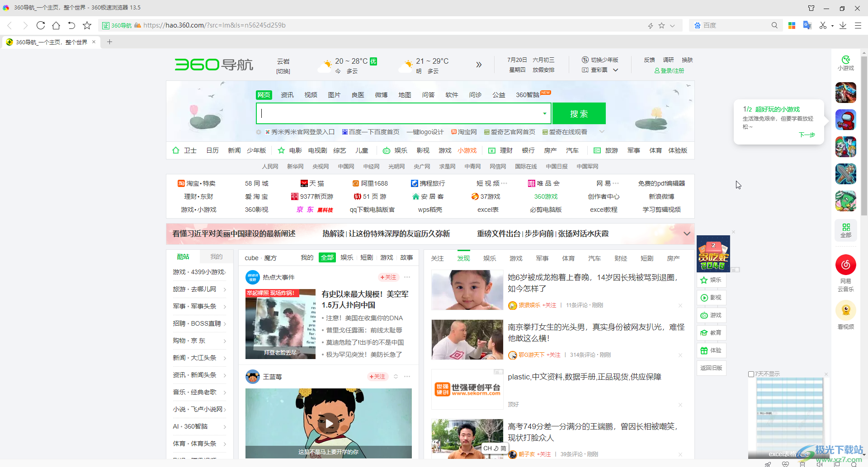Click 返回旧版 button
The image size is (868, 467).
711,368
